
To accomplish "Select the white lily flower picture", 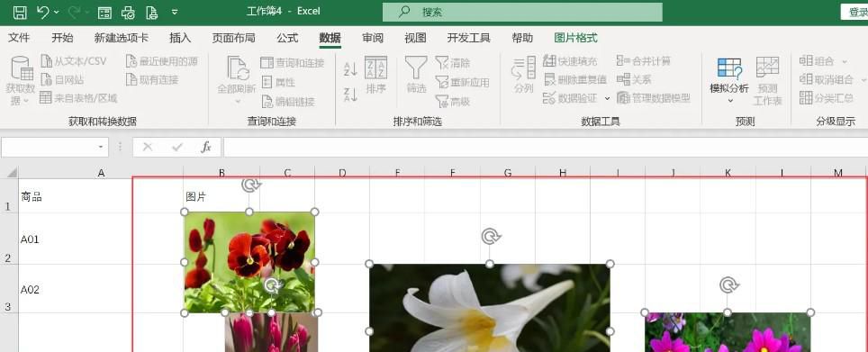I will pos(489,308).
